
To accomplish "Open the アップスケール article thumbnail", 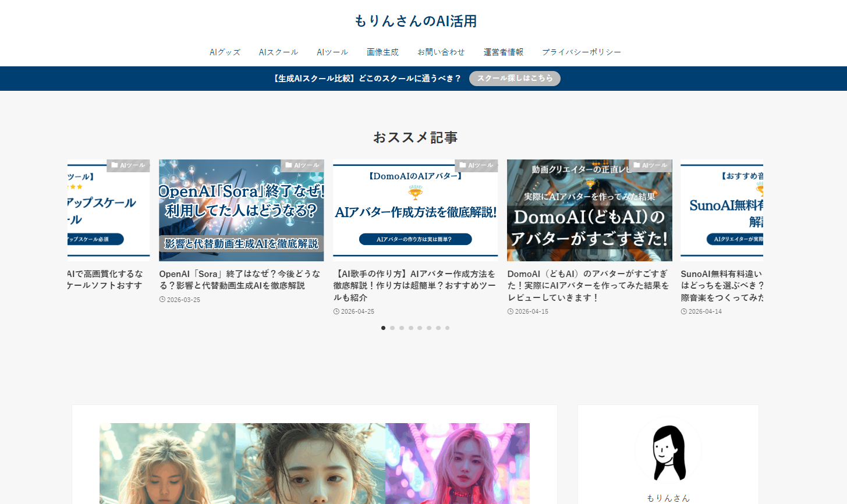I will pyautogui.click(x=108, y=211).
